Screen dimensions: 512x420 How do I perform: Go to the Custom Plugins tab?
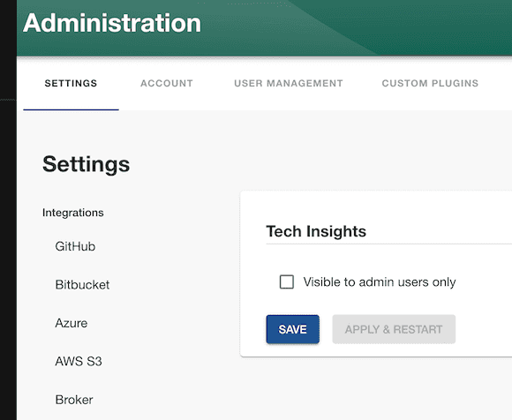430,83
